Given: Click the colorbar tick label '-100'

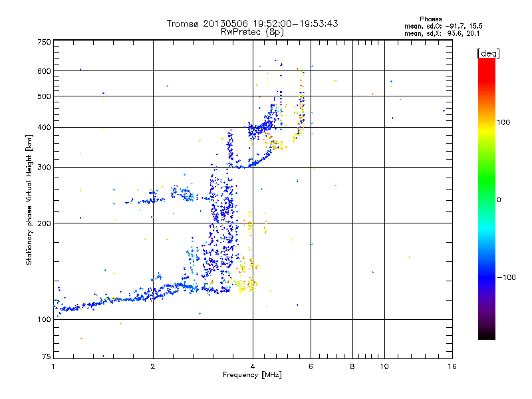Looking at the screenshot, I should [x=506, y=277].
